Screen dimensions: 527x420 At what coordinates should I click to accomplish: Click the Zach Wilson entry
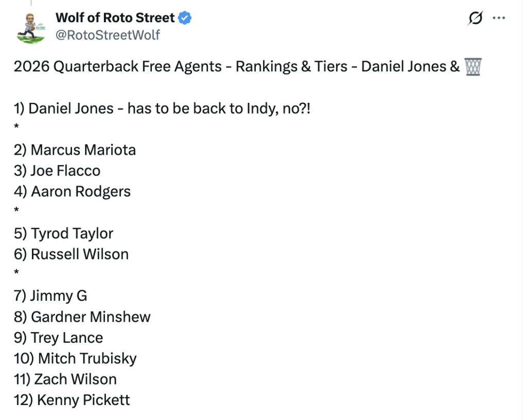(65, 379)
